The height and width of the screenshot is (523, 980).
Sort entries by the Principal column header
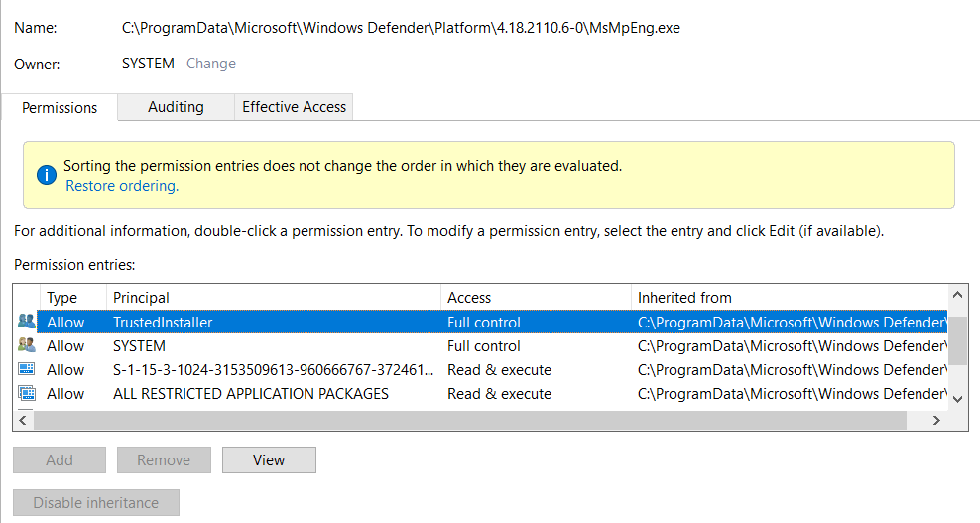pos(274,297)
